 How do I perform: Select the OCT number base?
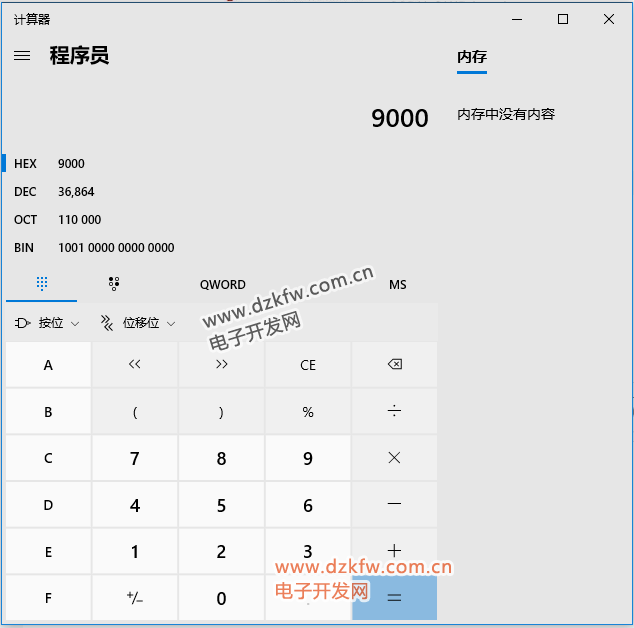tap(26, 220)
